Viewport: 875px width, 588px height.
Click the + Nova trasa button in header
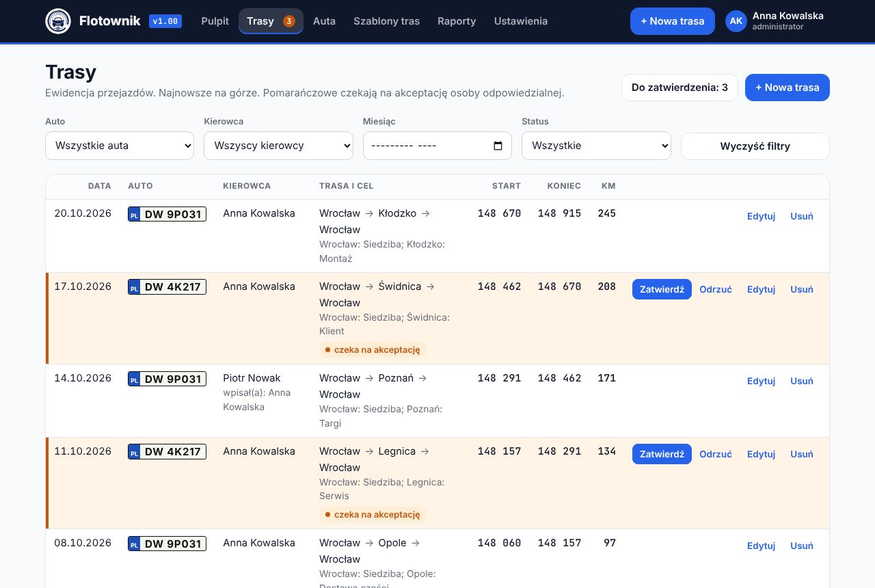[673, 21]
